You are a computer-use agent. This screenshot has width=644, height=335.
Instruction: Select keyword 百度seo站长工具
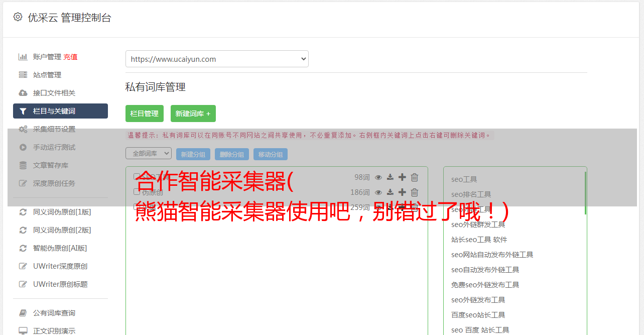[478, 315]
